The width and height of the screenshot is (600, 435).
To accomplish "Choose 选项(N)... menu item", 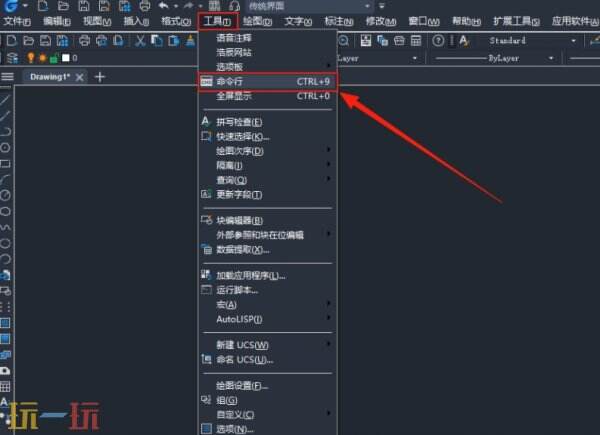I will pyautogui.click(x=267, y=429).
